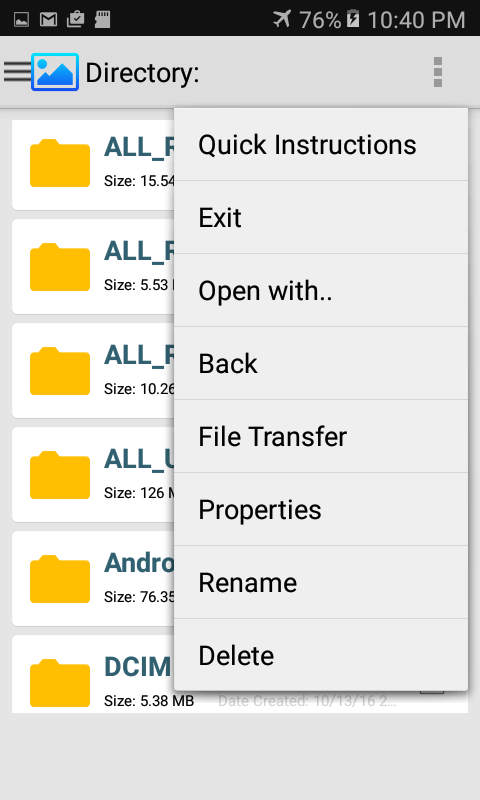The image size is (480, 800).
Task: Open the hamburger navigation menu
Action: pyautogui.click(x=17, y=72)
